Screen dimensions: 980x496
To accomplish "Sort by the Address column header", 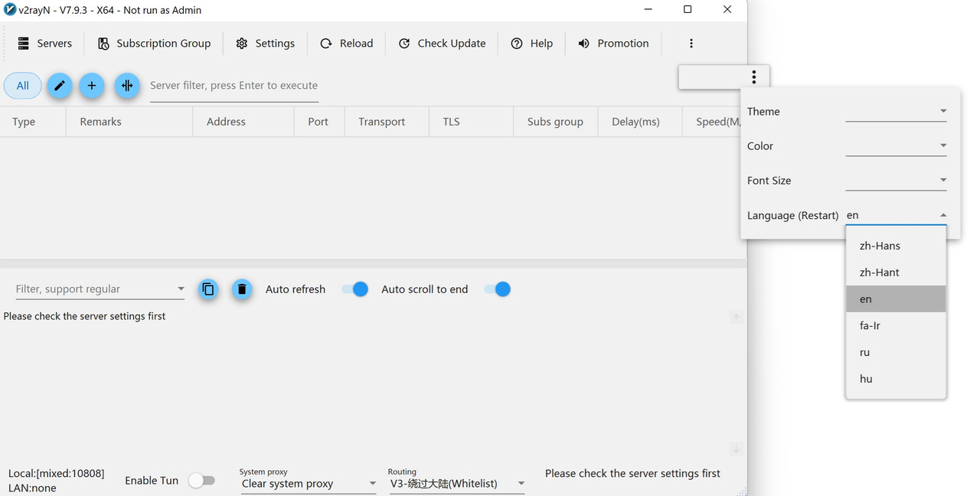I will 243,122.
